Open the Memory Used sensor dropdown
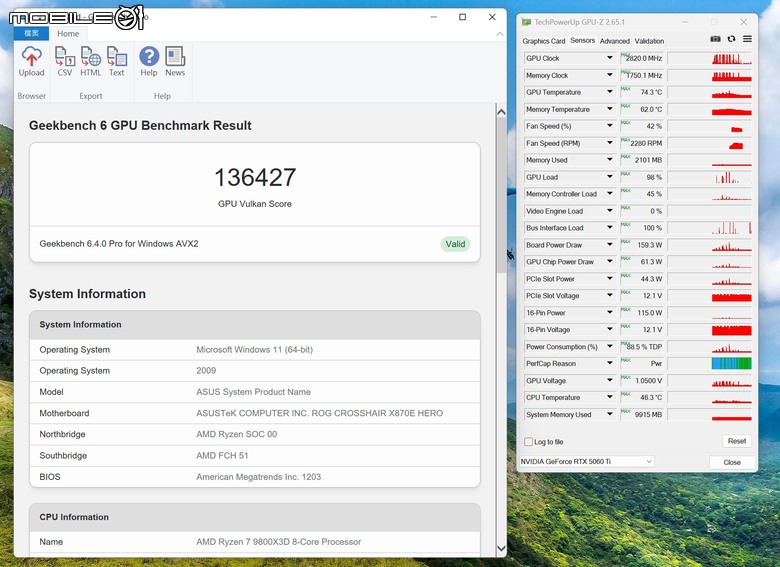780x567 pixels. click(x=609, y=160)
